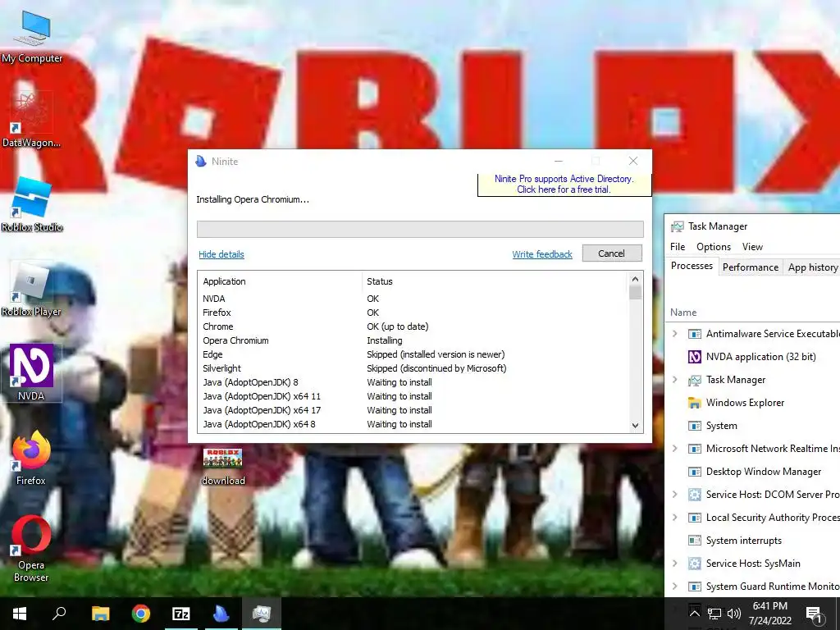This screenshot has width=840, height=630.
Task: Switch to App history tab
Action: tap(812, 267)
